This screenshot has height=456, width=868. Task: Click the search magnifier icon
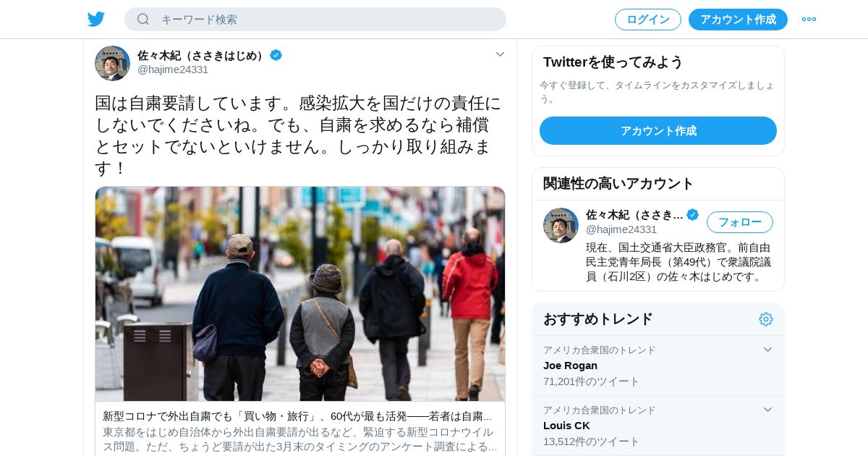(x=143, y=19)
